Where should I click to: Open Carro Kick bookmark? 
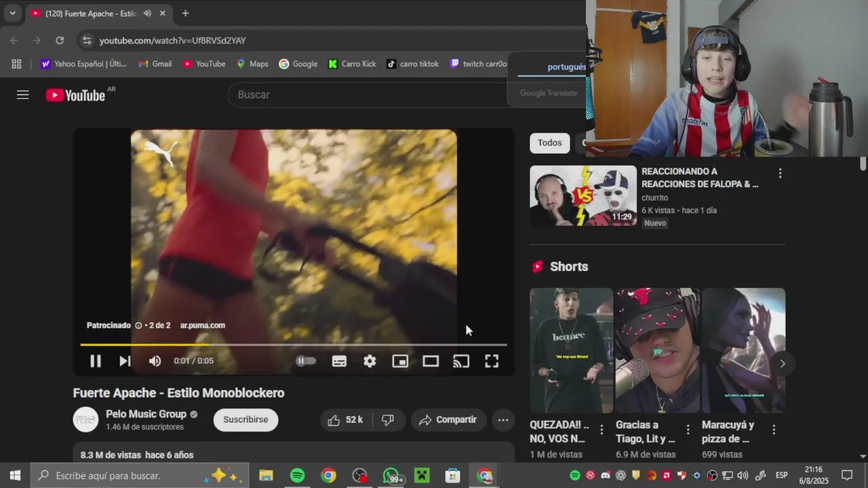(x=351, y=64)
